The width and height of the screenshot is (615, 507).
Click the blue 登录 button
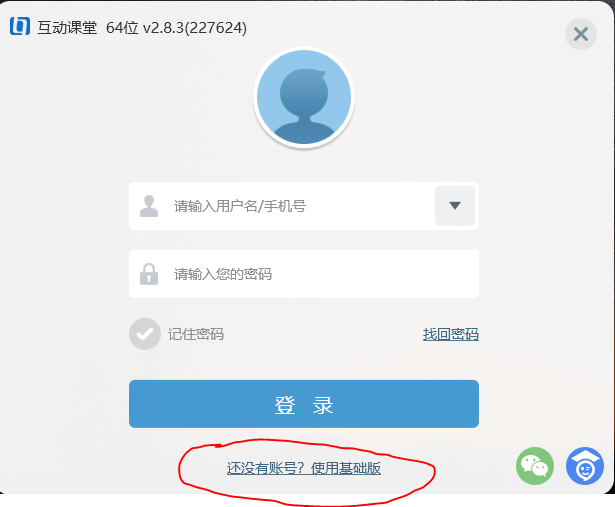point(304,404)
